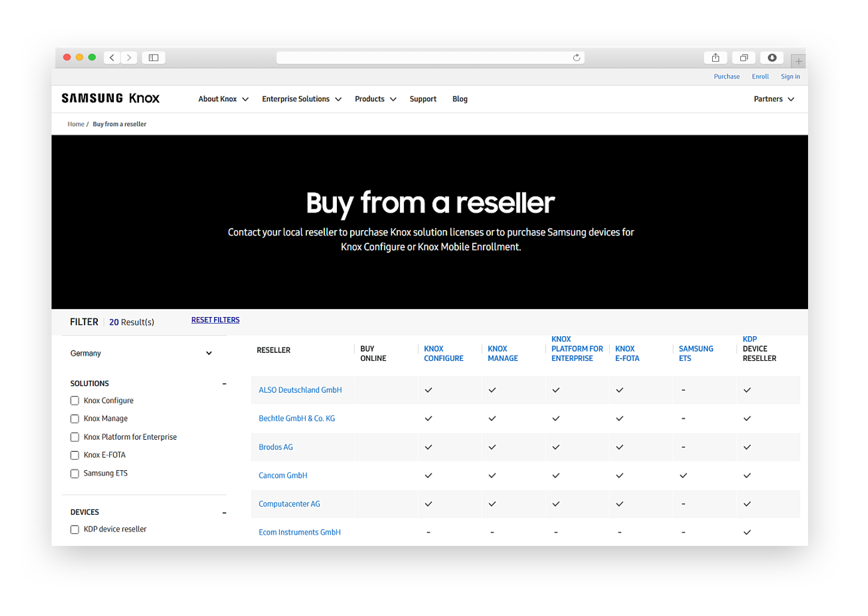Open the Cancom GmbH reseller link
The width and height of the screenshot is (868, 616).
click(283, 476)
